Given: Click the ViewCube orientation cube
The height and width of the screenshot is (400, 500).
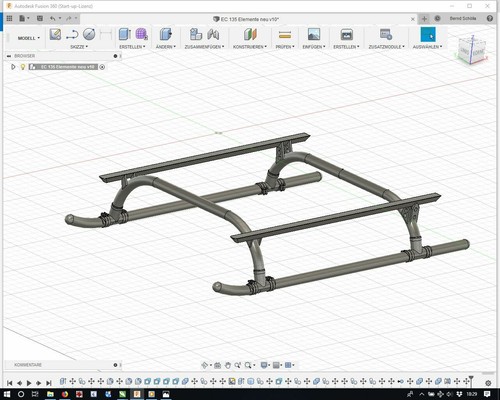Looking at the screenshot, I should 471,50.
